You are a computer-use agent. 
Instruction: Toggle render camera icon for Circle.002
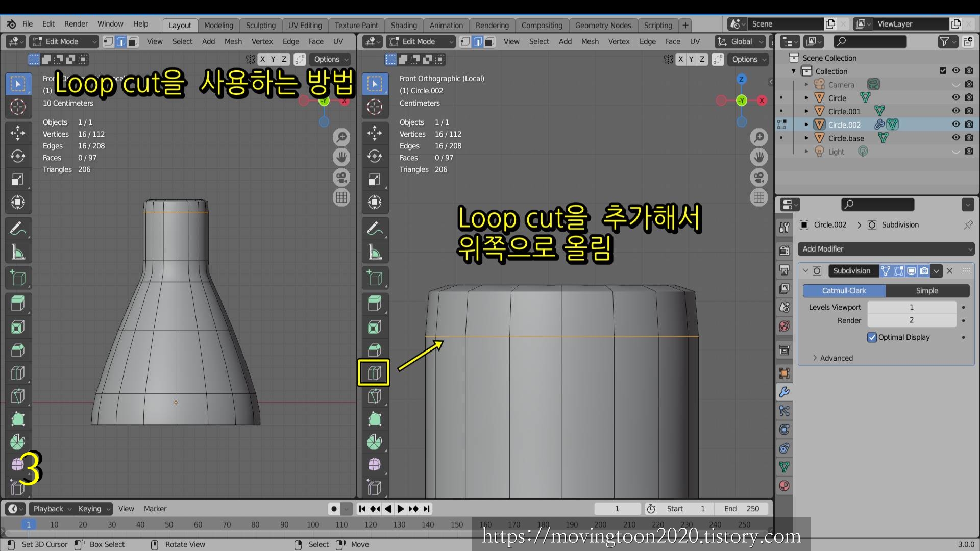(x=969, y=124)
